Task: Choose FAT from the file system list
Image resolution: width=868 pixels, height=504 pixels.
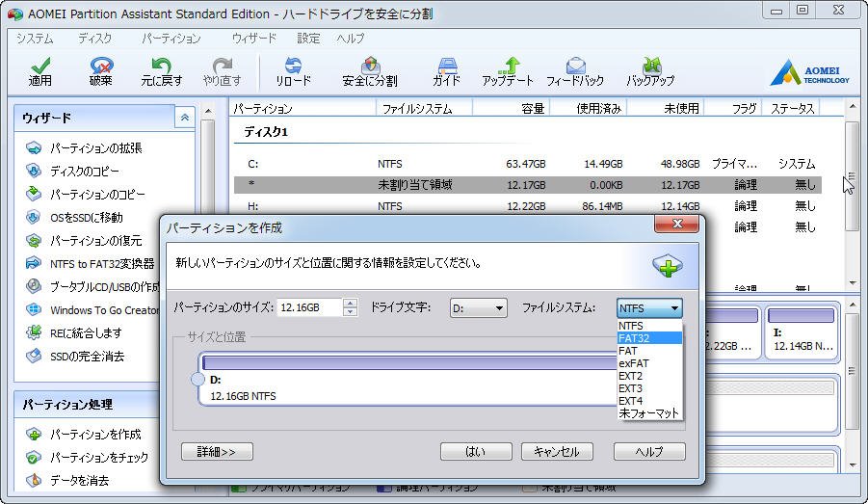Action: click(x=650, y=351)
